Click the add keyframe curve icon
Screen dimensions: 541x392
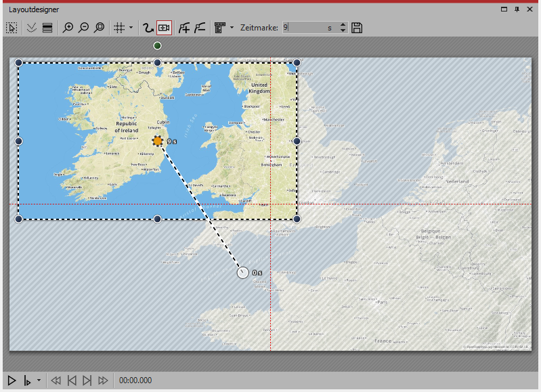click(x=183, y=28)
